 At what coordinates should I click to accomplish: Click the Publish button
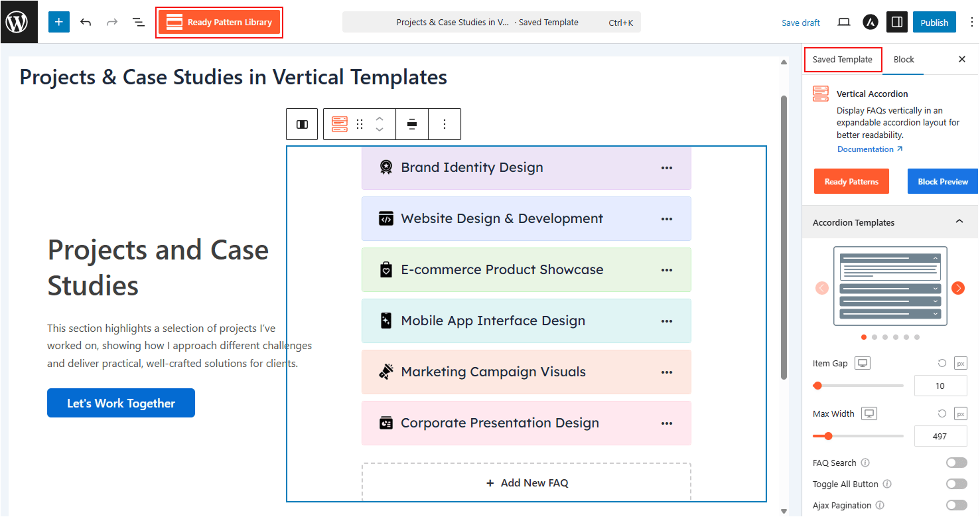934,22
